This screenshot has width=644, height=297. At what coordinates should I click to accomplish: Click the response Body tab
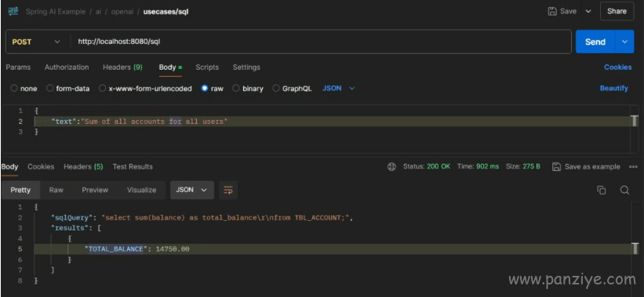pos(9,167)
